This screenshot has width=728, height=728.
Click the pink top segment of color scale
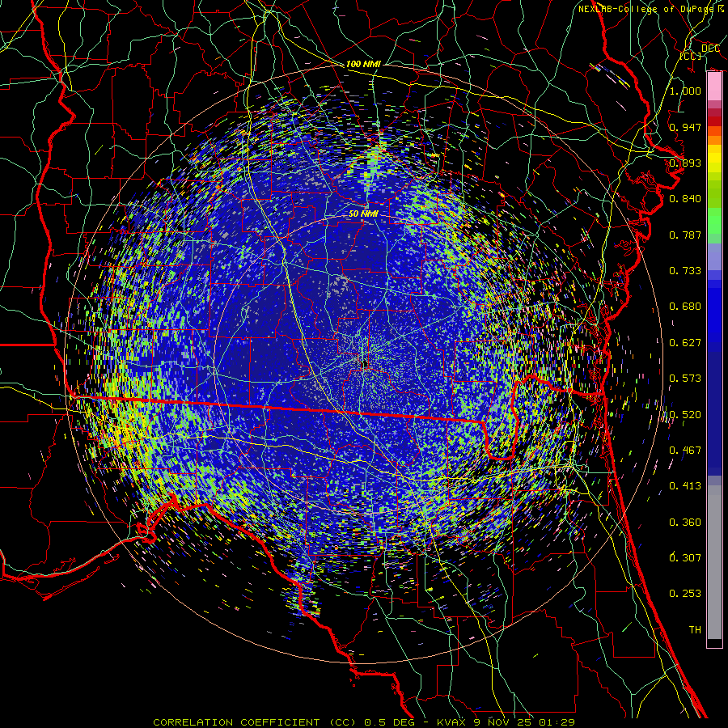coord(714,87)
